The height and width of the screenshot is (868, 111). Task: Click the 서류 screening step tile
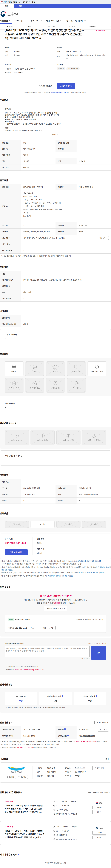point(17,524)
